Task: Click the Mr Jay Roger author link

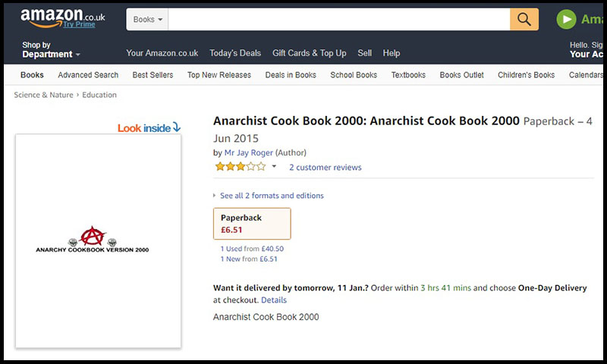Action: [x=249, y=152]
